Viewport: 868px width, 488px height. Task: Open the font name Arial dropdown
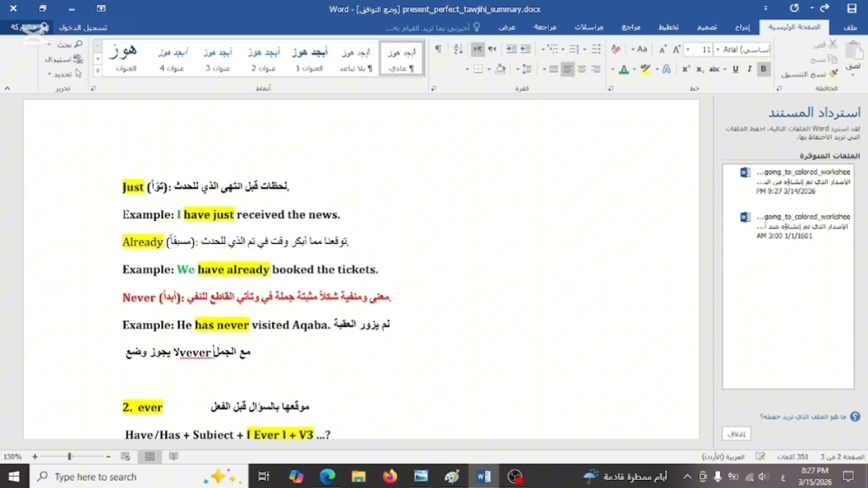717,49
